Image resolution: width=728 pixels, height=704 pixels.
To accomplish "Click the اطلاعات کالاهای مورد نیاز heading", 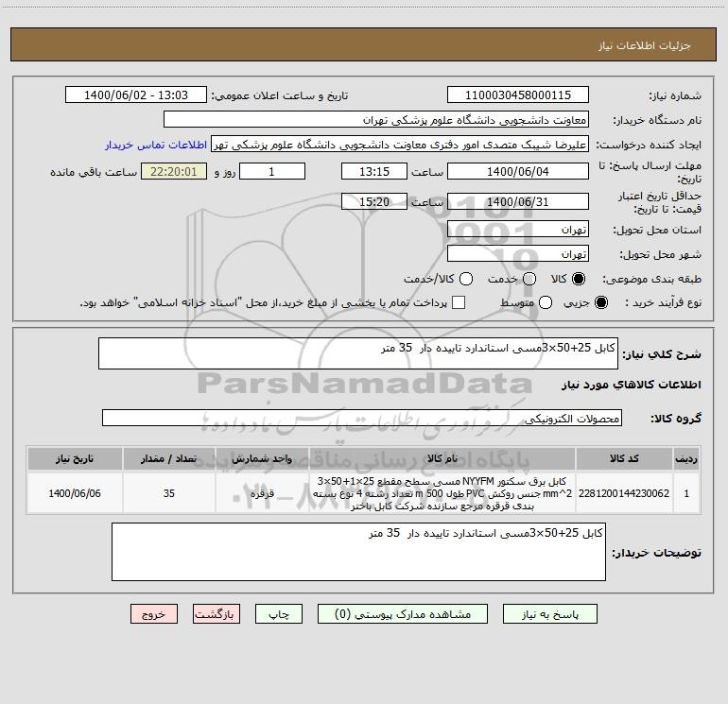I will click(632, 385).
